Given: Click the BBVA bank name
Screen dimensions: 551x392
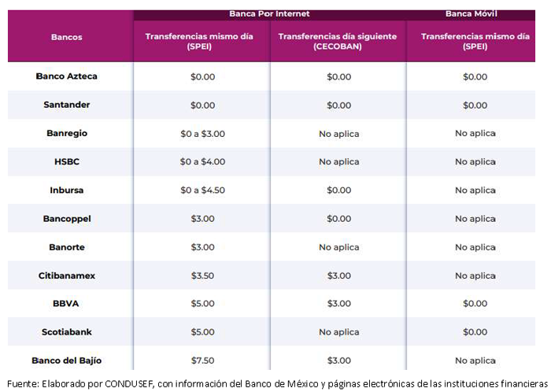Looking at the screenshot, I should 65,304.
